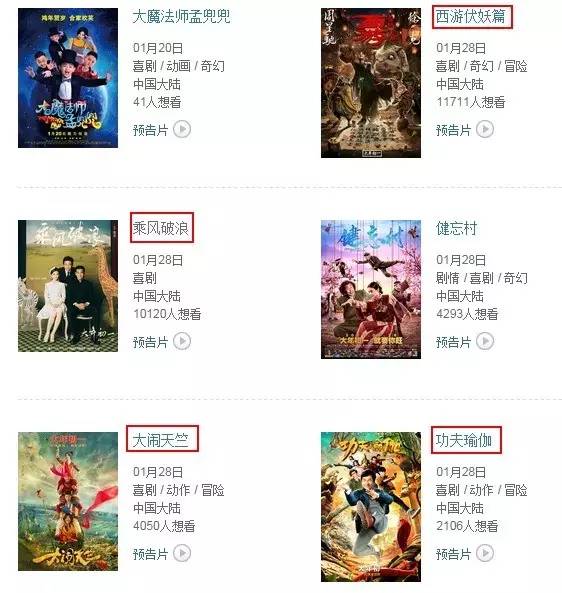Open the 乘风破浪 title link
The image size is (562, 593).
161,228
